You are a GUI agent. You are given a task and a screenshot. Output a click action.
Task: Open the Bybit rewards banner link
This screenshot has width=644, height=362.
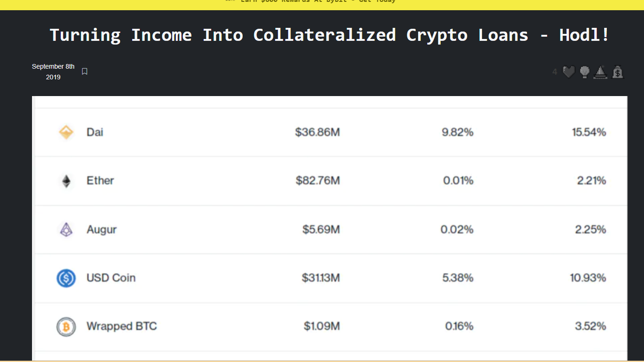pyautogui.click(x=318, y=1)
